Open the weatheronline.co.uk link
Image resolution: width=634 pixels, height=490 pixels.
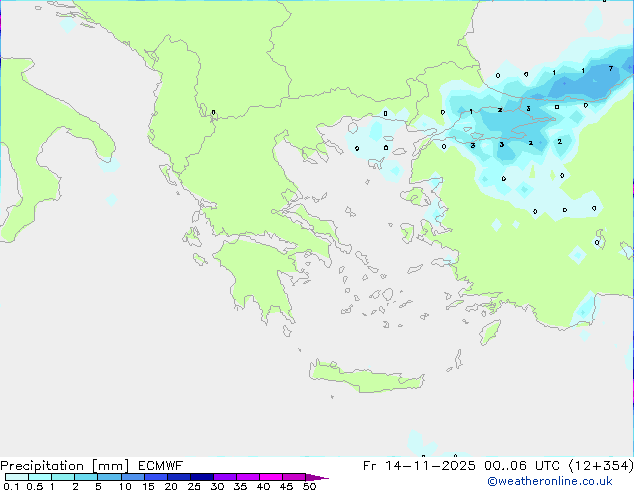click(x=550, y=481)
